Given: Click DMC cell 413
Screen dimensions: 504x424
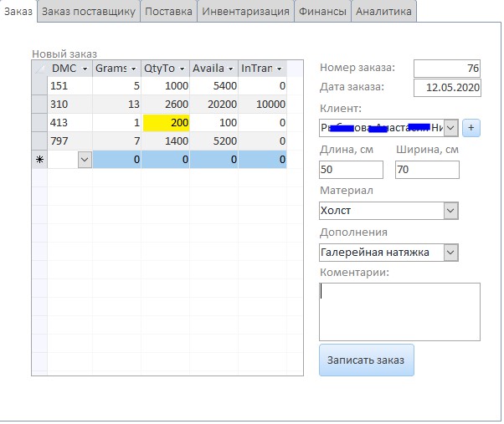Looking at the screenshot, I should pyautogui.click(x=69, y=123).
